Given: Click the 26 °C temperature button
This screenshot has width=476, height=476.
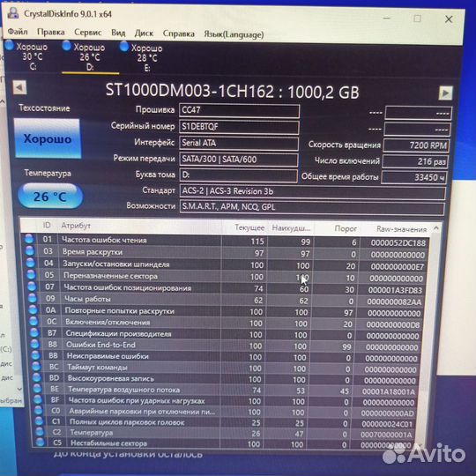Looking at the screenshot, I should [50, 197].
